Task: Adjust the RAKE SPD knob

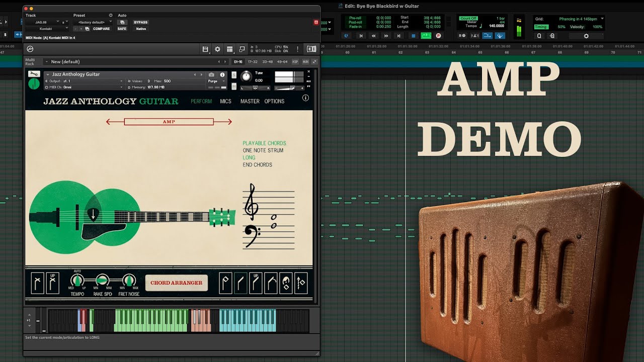Action: 102,280
